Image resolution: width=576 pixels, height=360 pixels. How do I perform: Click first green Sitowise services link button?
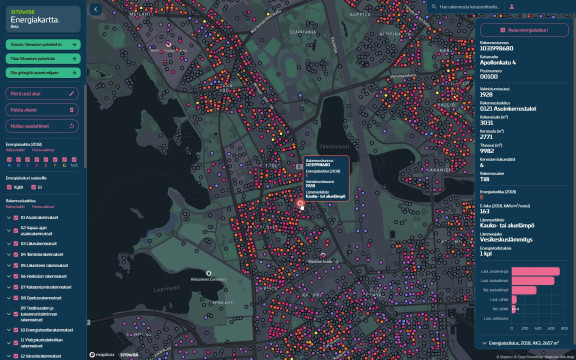click(43, 44)
